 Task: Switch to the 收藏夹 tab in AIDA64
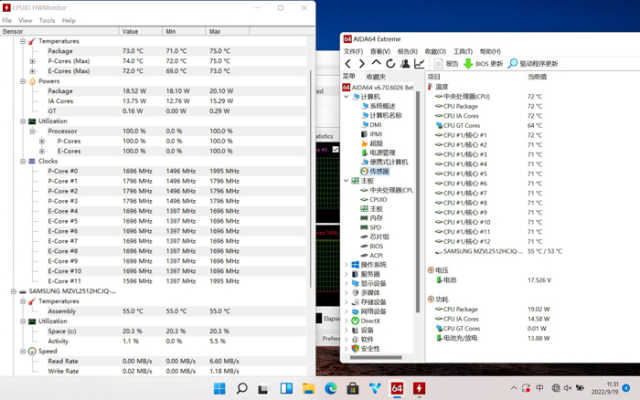376,76
